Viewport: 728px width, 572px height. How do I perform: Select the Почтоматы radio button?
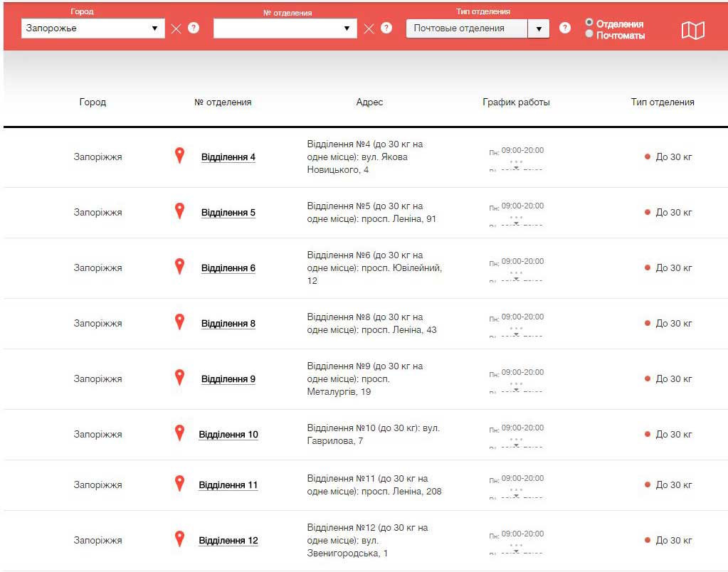click(x=589, y=33)
